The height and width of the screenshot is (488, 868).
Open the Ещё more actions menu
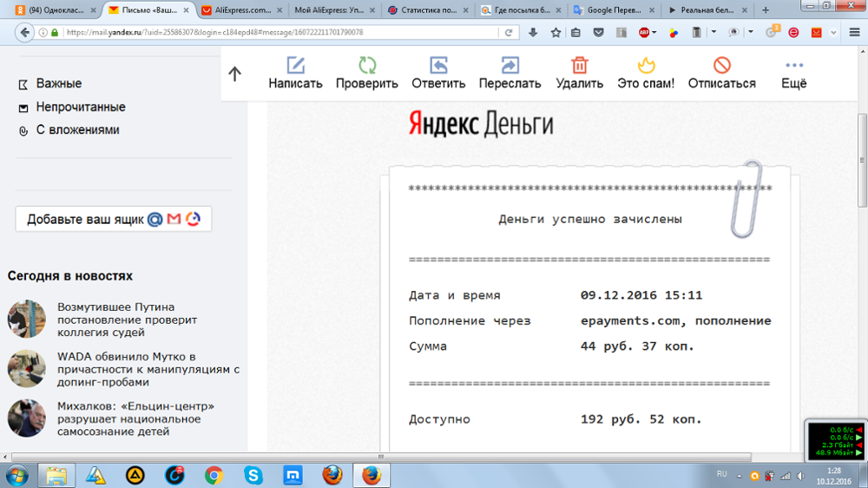[794, 73]
